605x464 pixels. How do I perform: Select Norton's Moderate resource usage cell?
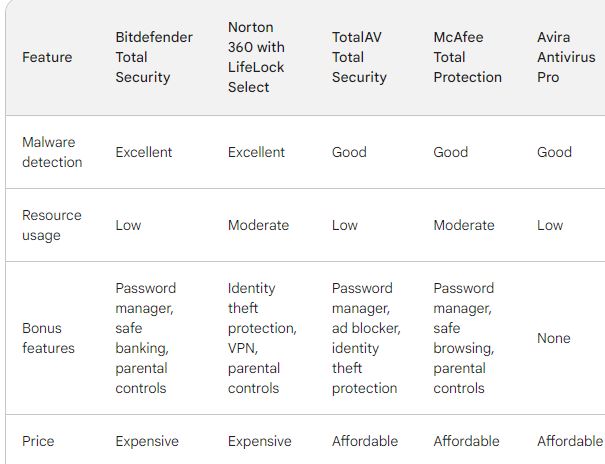pyautogui.click(x=257, y=225)
